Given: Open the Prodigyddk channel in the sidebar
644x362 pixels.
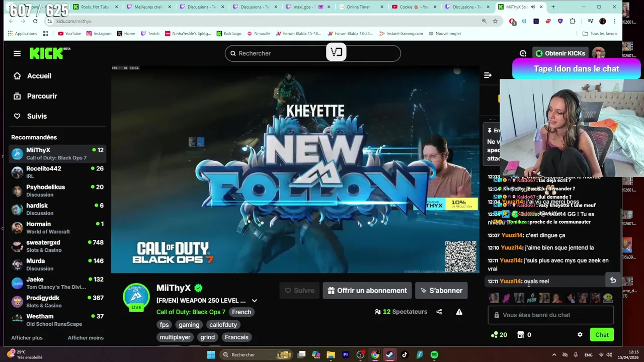Looking at the screenshot, I should 57,302.
